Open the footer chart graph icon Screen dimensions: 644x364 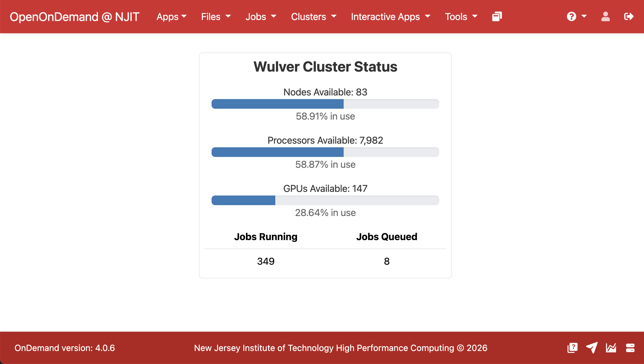611,348
